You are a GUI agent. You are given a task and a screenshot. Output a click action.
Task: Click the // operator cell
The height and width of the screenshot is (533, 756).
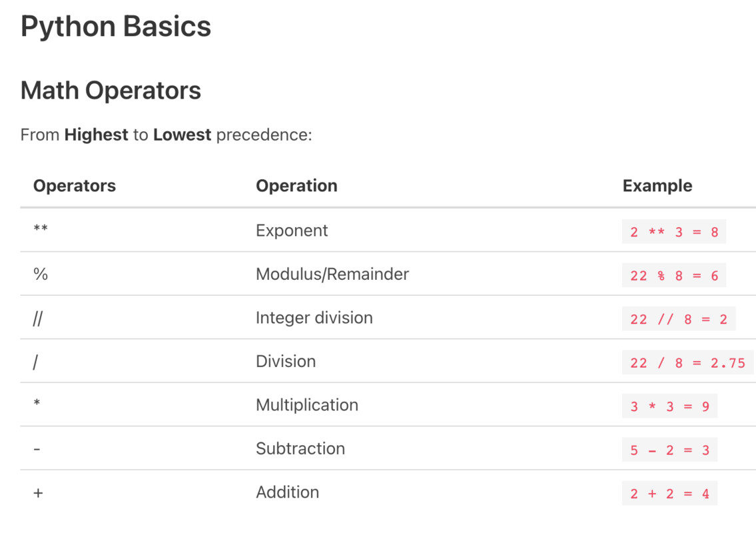37,318
